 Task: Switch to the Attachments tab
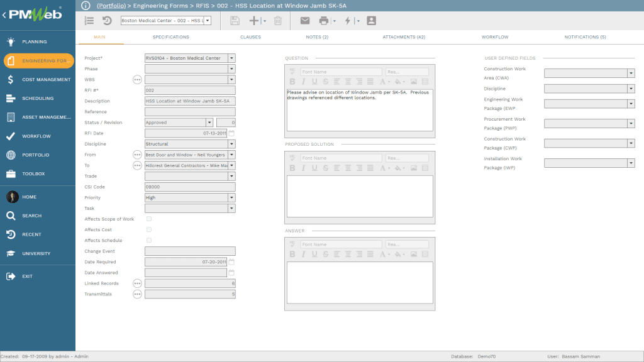[404, 37]
